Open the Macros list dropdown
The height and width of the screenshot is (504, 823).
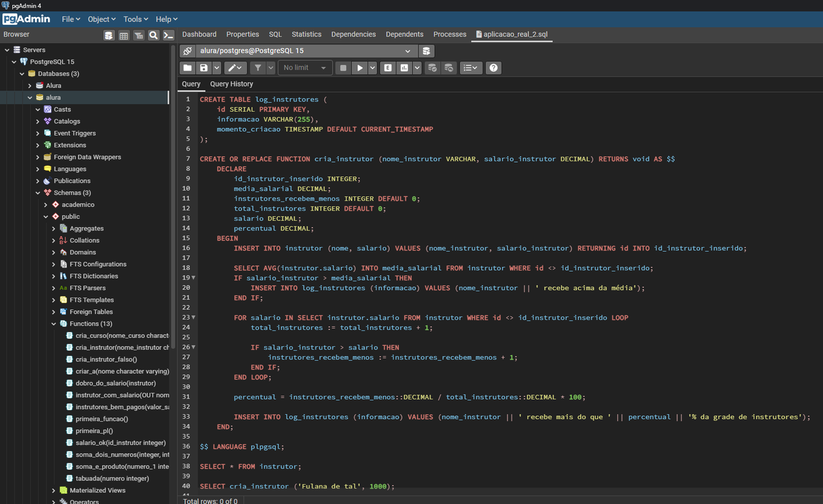click(x=470, y=68)
